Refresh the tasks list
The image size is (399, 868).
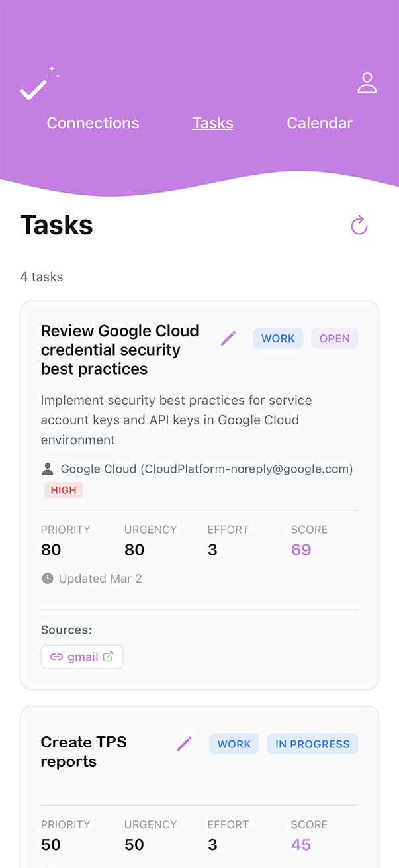pyautogui.click(x=359, y=225)
